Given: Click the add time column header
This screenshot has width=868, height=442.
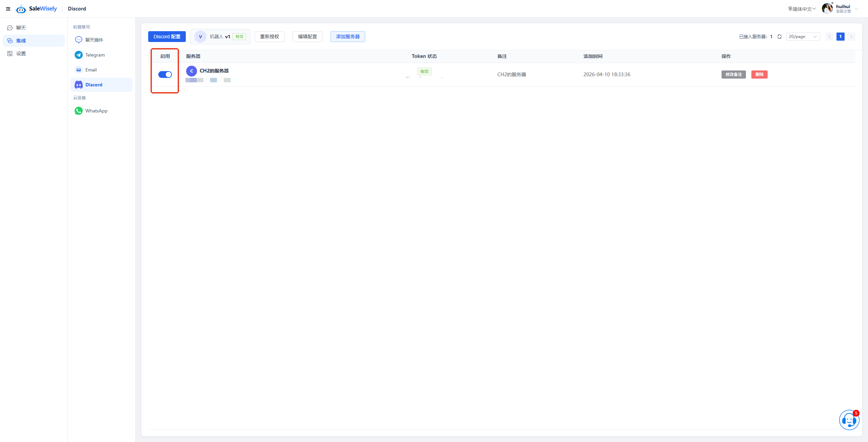Looking at the screenshot, I should 593,56.
